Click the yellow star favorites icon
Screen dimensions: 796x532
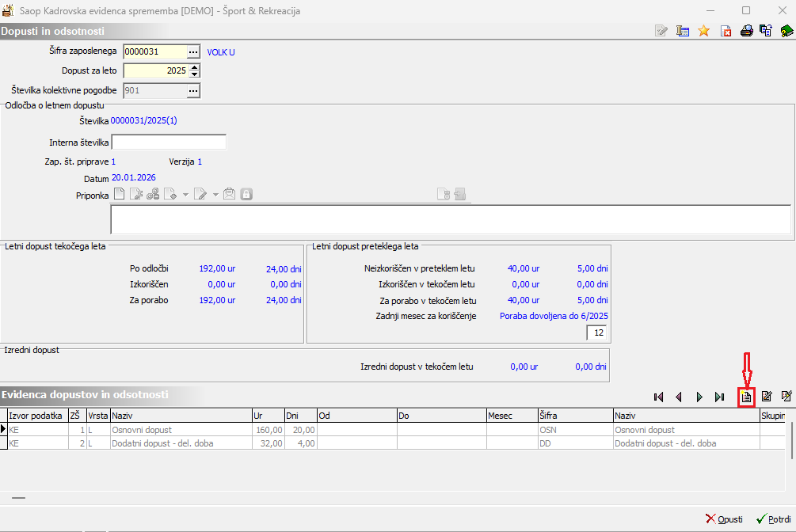pyautogui.click(x=703, y=32)
